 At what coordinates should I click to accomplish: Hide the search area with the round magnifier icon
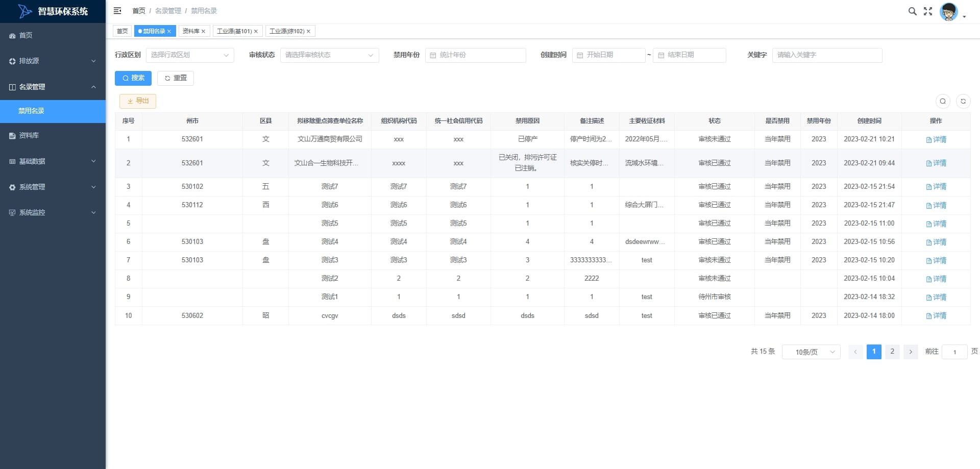[x=943, y=101]
